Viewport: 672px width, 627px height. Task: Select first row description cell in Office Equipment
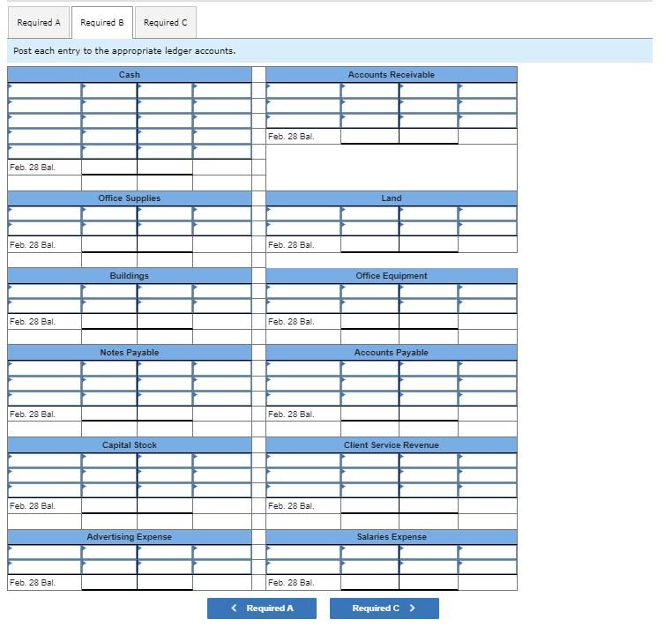pyautogui.click(x=303, y=291)
